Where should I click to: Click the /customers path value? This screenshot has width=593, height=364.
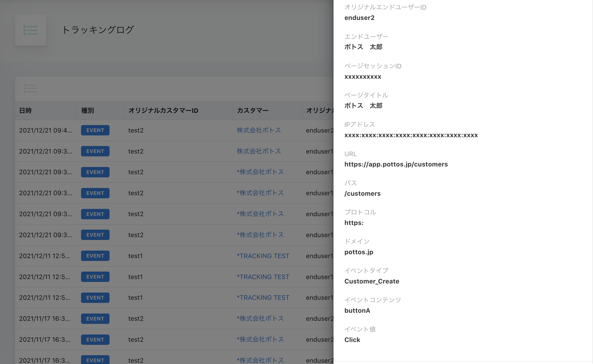pos(363,194)
